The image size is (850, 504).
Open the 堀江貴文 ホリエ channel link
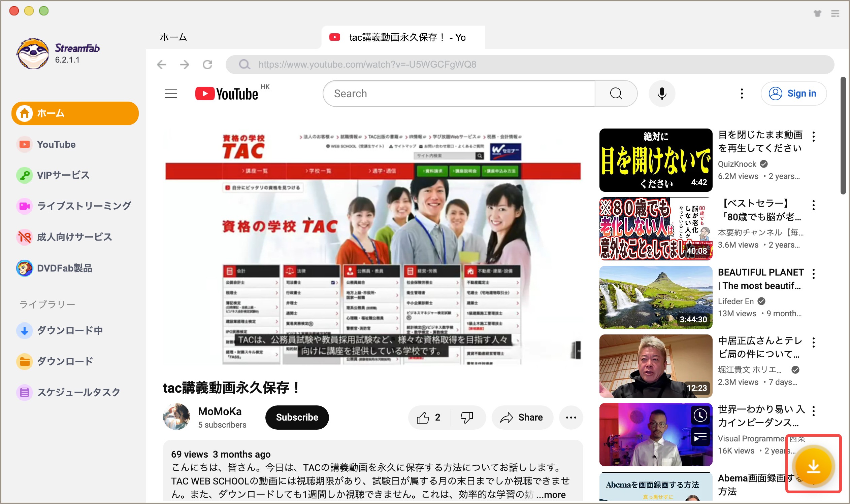tap(749, 370)
